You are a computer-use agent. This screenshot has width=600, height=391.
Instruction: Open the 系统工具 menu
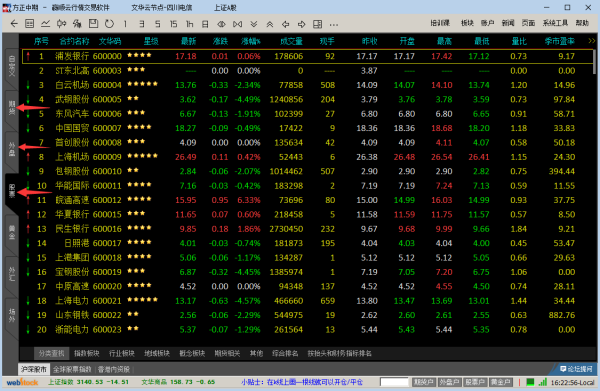point(555,23)
